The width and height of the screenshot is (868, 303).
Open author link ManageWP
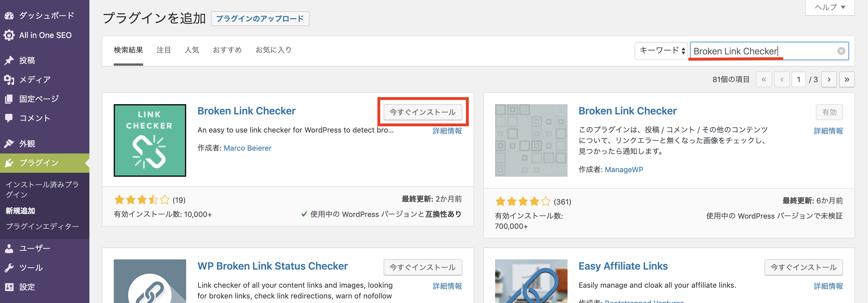tap(624, 170)
